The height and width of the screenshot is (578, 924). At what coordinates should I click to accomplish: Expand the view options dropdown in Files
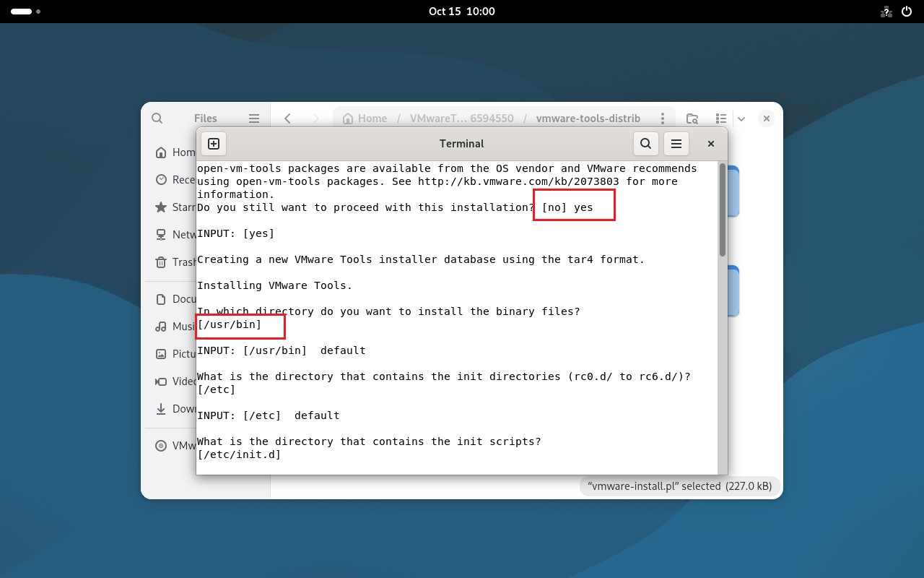point(741,118)
